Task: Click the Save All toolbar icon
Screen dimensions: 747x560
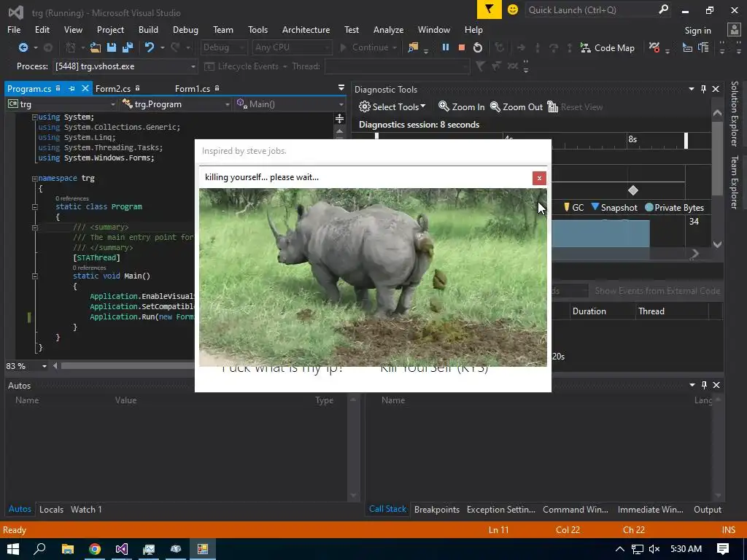Action: pos(127,47)
